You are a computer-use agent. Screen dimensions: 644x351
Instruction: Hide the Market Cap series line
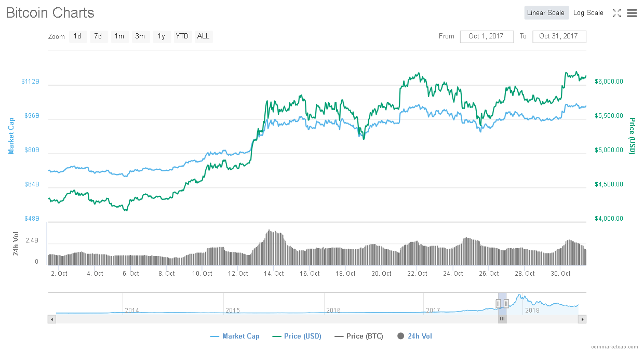pyautogui.click(x=235, y=336)
